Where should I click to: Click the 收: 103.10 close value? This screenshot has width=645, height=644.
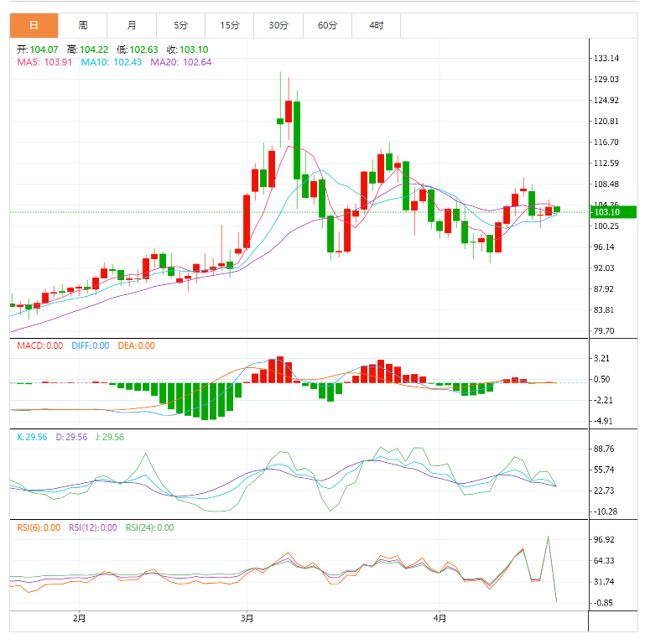click(188, 49)
